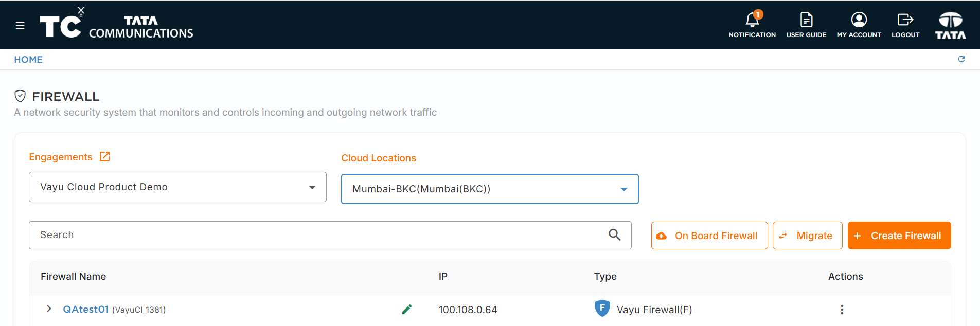Click the Logout icon
This screenshot has width=980, height=326.
[x=905, y=20]
